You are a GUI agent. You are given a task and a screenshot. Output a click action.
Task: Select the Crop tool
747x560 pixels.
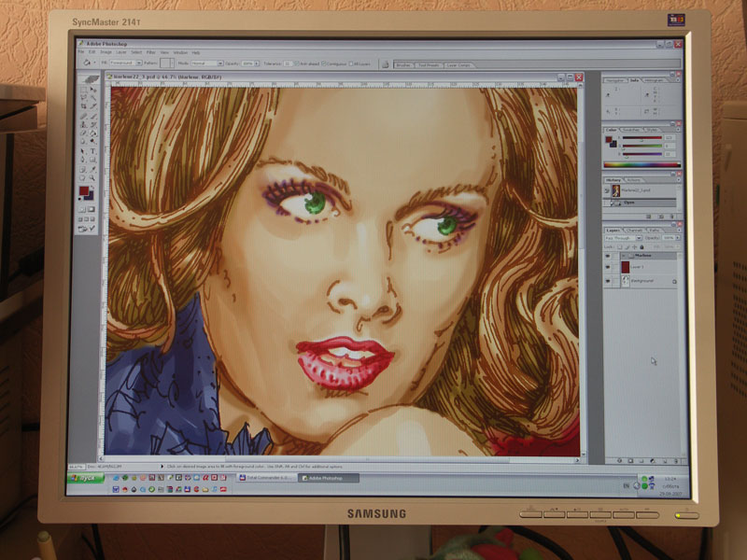point(84,106)
